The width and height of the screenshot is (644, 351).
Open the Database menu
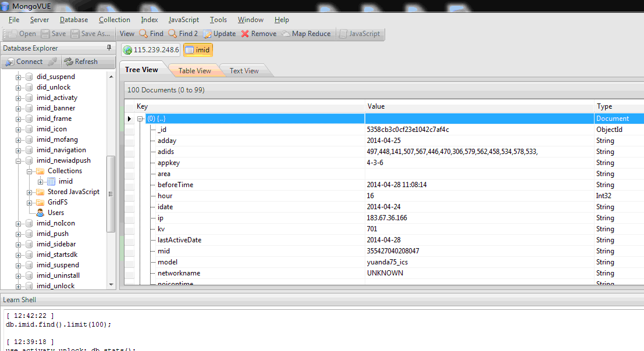[74, 20]
